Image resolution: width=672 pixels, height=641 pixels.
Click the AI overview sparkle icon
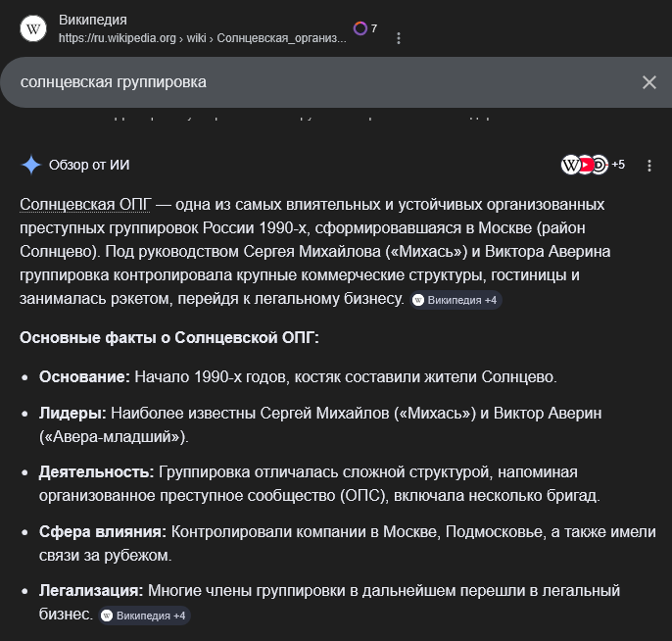pos(31,165)
